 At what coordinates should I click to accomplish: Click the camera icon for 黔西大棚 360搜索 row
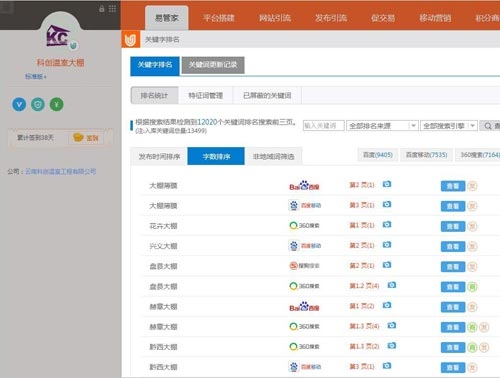coord(392,346)
